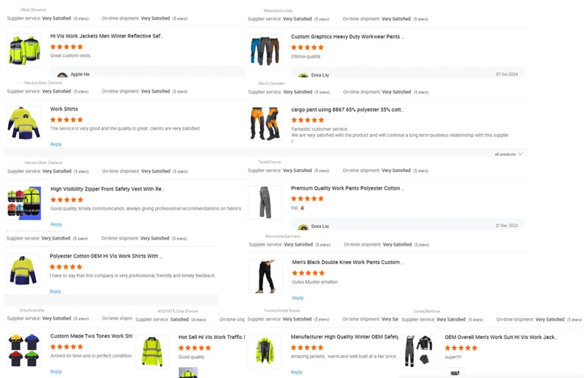View the High Visibility Safety Vest thumbnail
The height and width of the screenshot is (378, 588).
click(x=24, y=203)
